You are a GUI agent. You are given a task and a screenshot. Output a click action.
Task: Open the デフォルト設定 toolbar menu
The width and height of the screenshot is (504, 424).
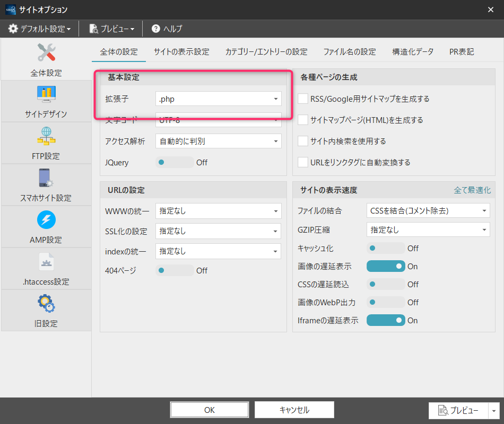tap(40, 29)
